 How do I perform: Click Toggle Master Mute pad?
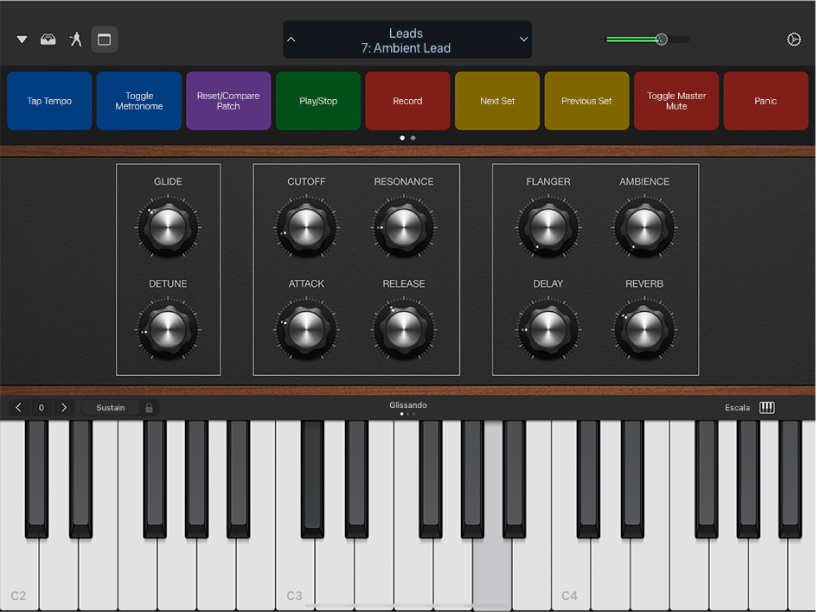coord(676,101)
